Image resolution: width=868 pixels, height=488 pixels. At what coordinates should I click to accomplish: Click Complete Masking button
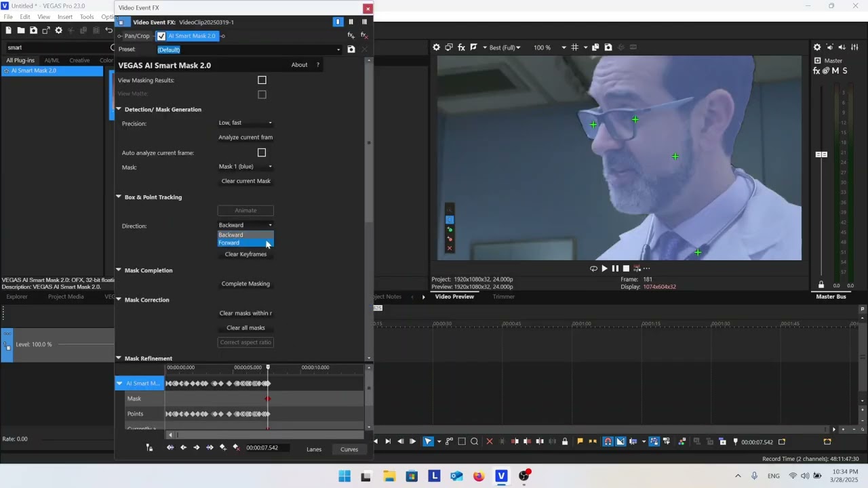[x=245, y=284]
